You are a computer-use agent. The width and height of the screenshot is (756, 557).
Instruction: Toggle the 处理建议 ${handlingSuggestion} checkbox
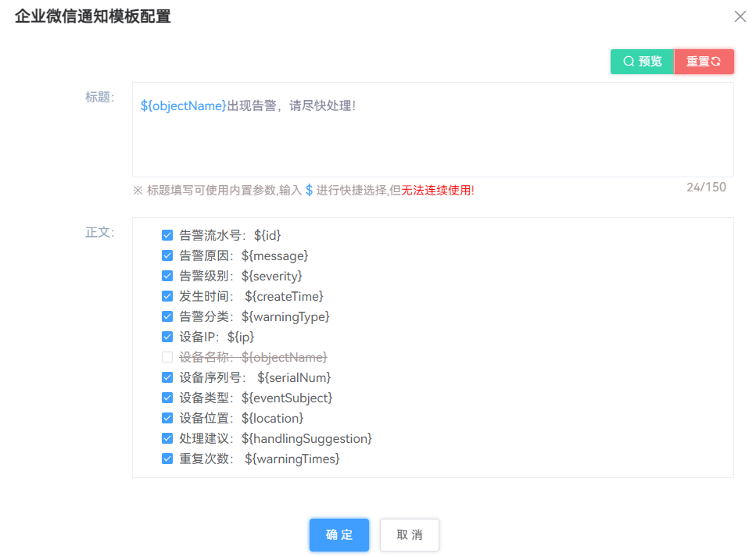(x=167, y=438)
